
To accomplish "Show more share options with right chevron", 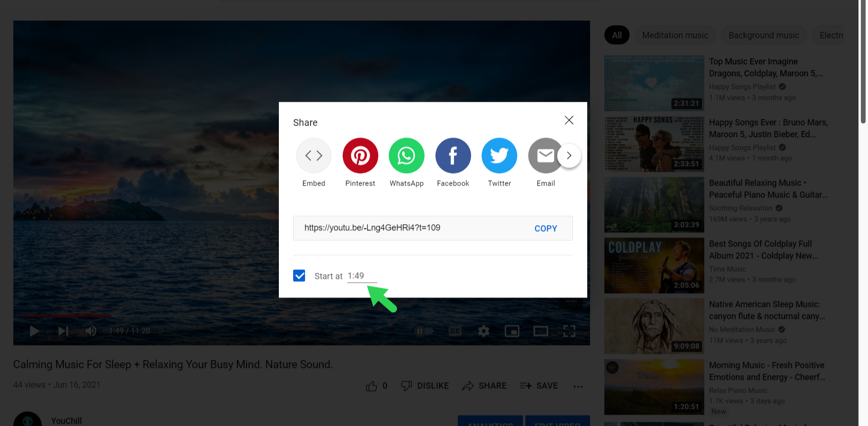I will point(569,156).
